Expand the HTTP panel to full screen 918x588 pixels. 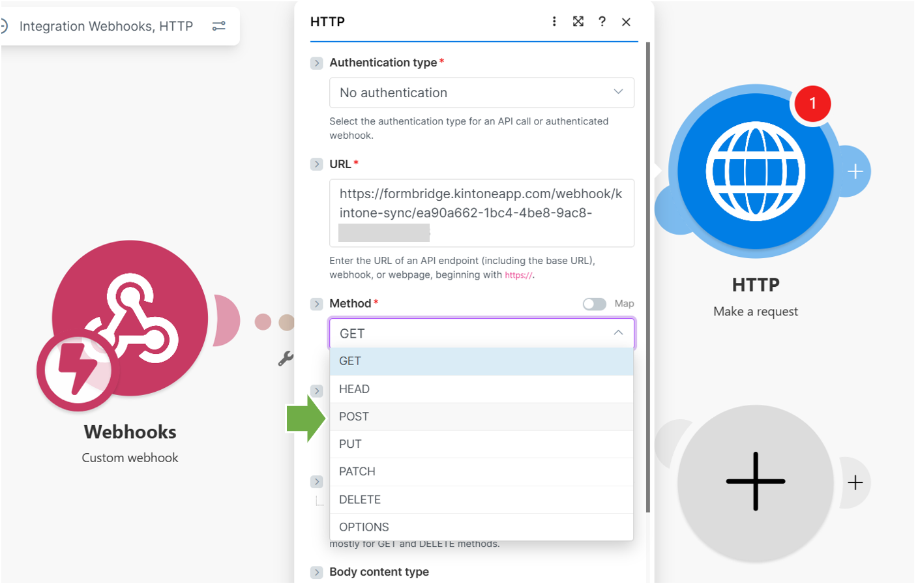click(578, 22)
